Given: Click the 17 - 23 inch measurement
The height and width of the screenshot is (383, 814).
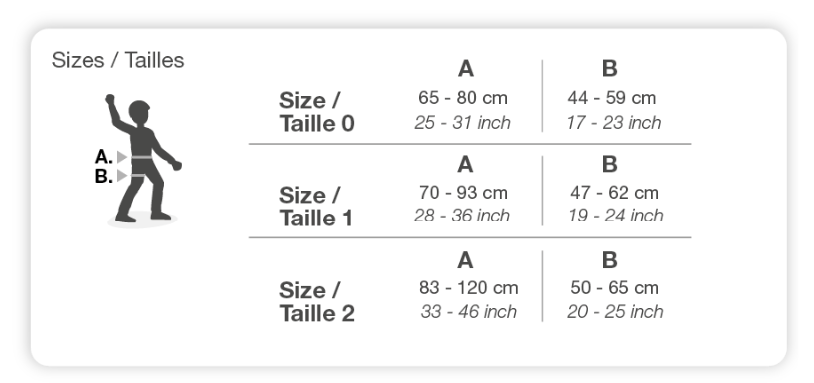Looking at the screenshot, I should coord(614,122).
